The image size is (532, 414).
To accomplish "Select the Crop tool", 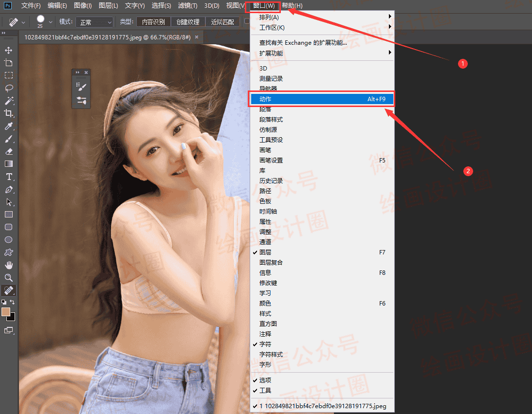I will pos(8,113).
